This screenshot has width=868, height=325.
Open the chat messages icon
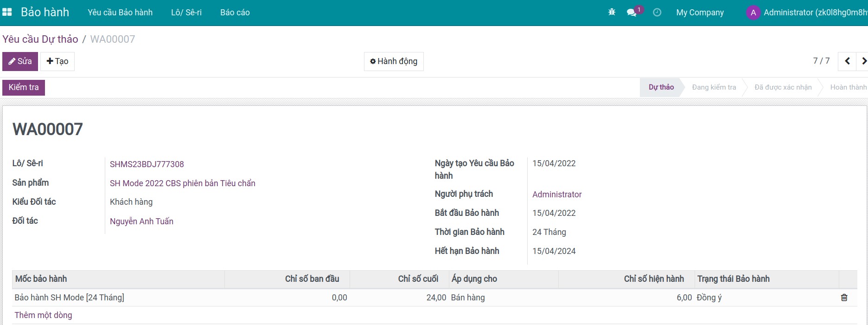click(632, 13)
